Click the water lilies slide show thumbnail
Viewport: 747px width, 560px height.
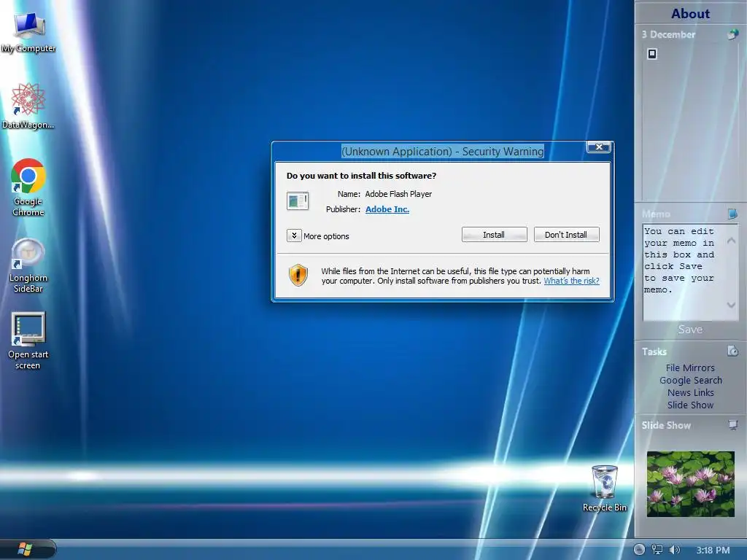point(690,484)
